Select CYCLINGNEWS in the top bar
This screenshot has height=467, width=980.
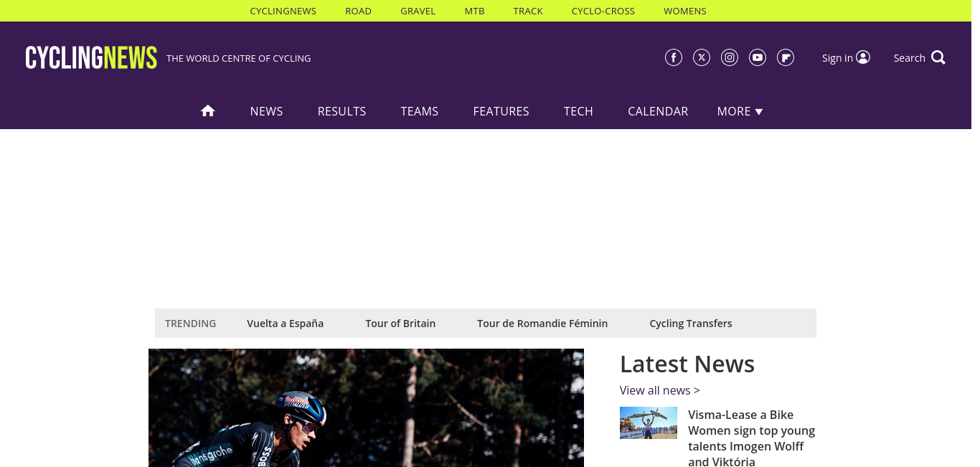tap(283, 11)
